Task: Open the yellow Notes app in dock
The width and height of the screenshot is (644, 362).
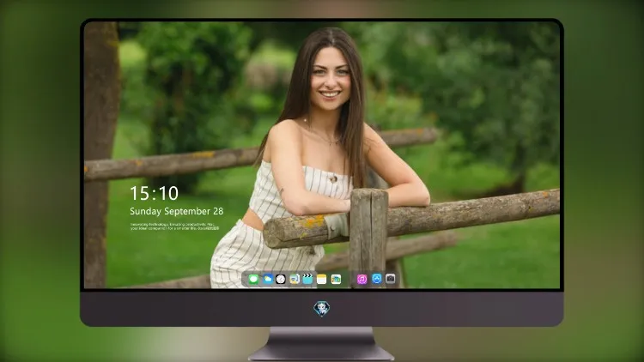Action: coord(322,280)
